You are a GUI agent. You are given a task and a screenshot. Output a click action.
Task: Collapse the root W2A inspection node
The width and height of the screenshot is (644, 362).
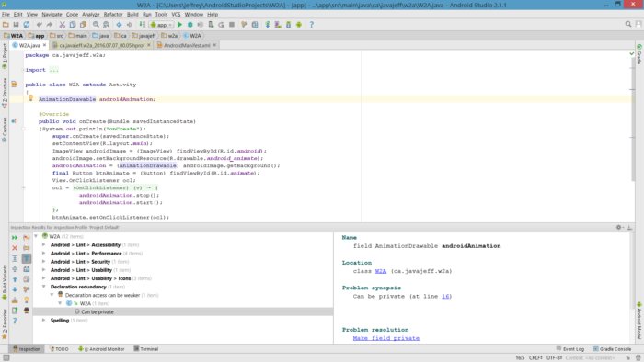tap(36, 236)
